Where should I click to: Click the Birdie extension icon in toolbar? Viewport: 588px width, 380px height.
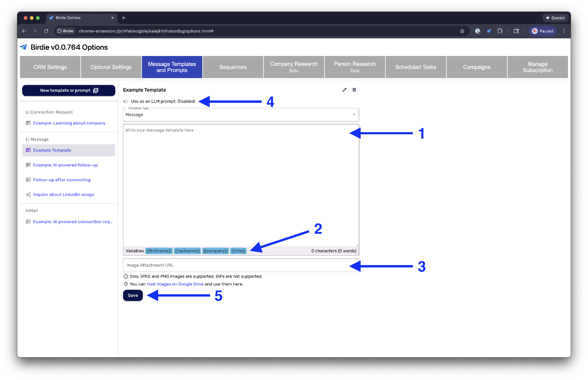[x=489, y=31]
